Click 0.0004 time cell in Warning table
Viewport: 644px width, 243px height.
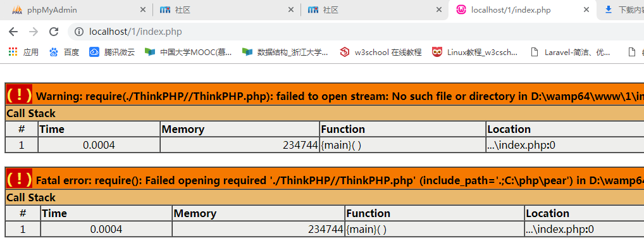pos(99,145)
